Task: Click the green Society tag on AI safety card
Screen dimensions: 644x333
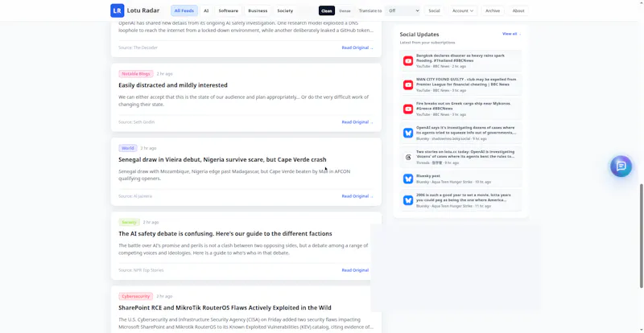Action: point(129,222)
